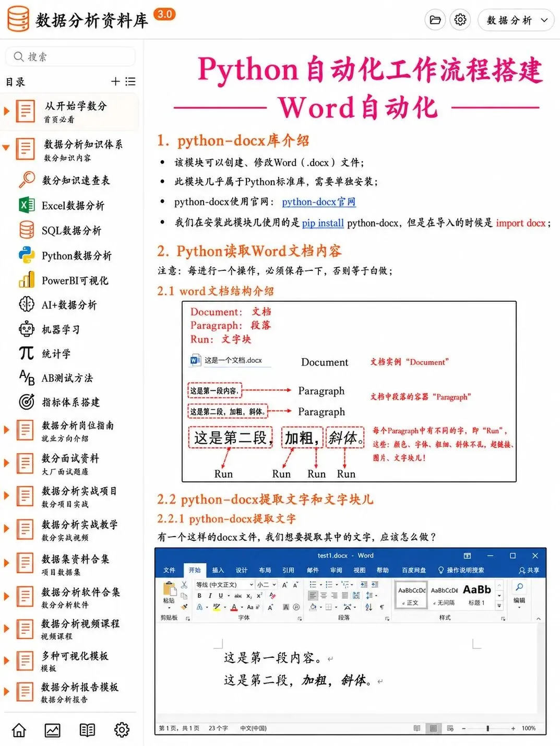Click the 编辑 find magnifier in Word
The width and height of the screenshot is (560, 746).
pos(519,587)
